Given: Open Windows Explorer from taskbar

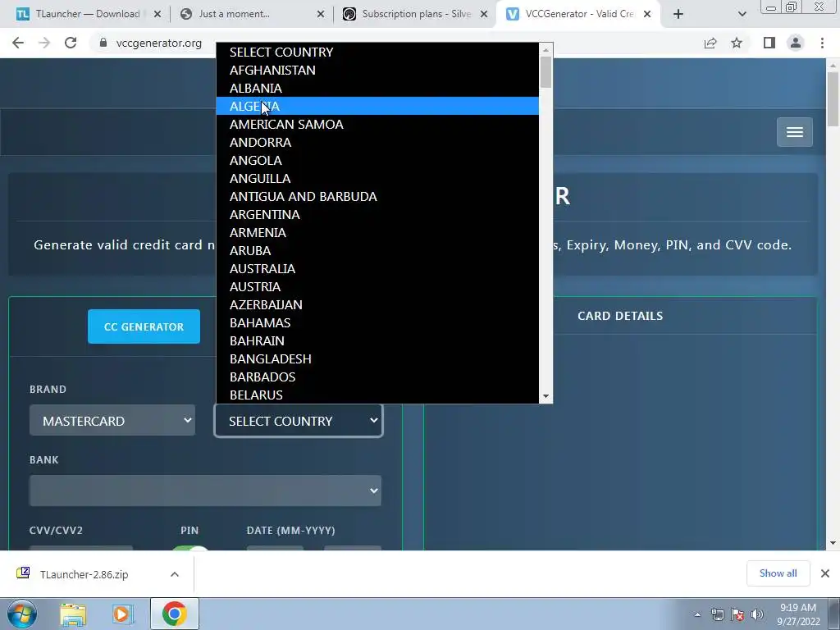Looking at the screenshot, I should [73, 614].
